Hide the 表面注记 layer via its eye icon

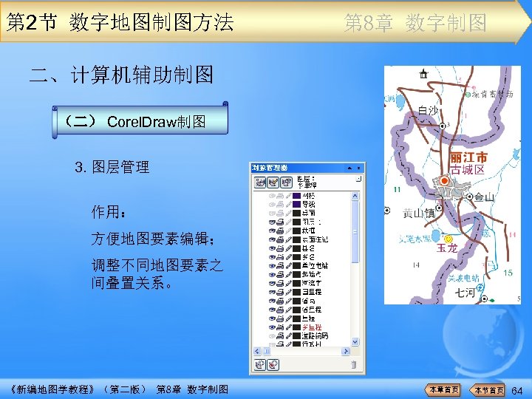272,239
